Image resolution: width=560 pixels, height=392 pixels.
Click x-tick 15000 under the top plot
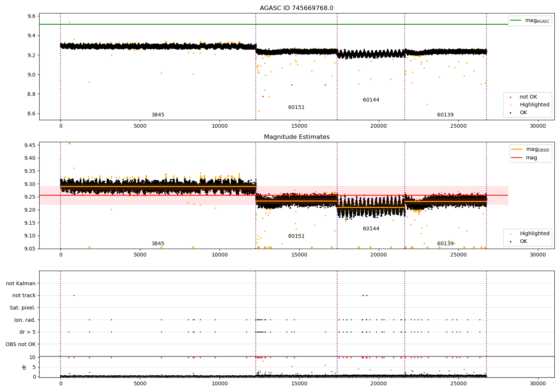tap(299, 126)
